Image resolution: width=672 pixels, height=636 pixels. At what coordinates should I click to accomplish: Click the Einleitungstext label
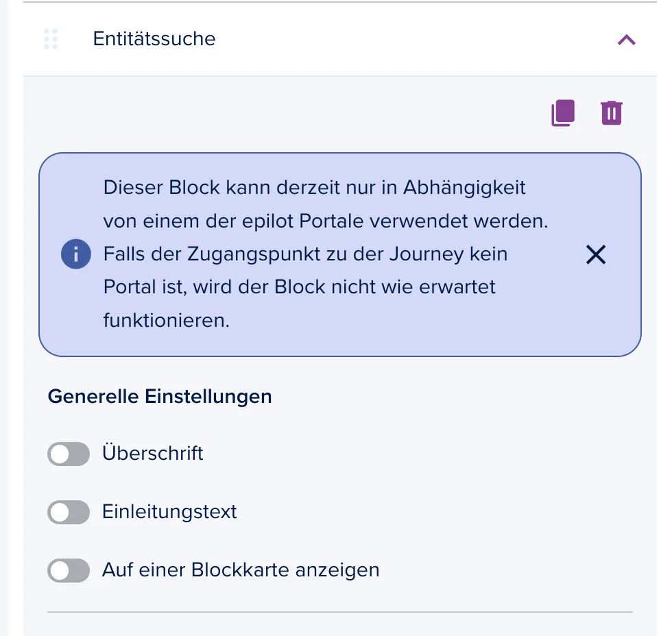tap(169, 511)
